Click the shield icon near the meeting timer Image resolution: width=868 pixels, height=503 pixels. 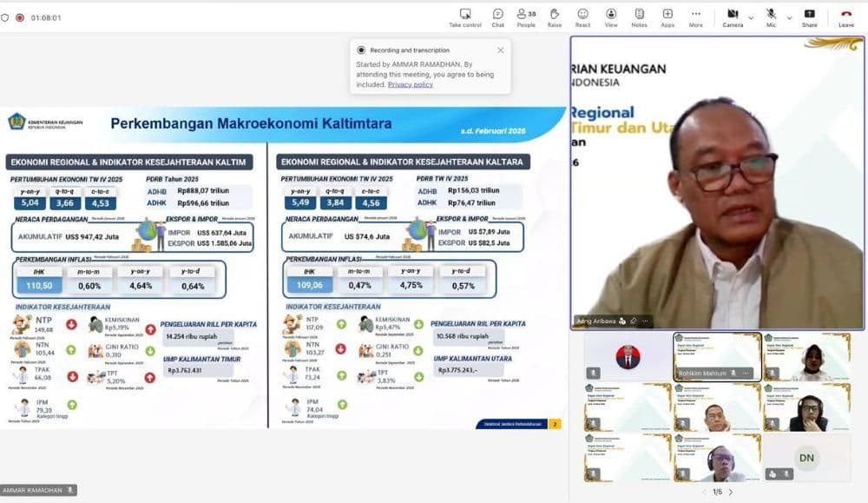point(5,17)
